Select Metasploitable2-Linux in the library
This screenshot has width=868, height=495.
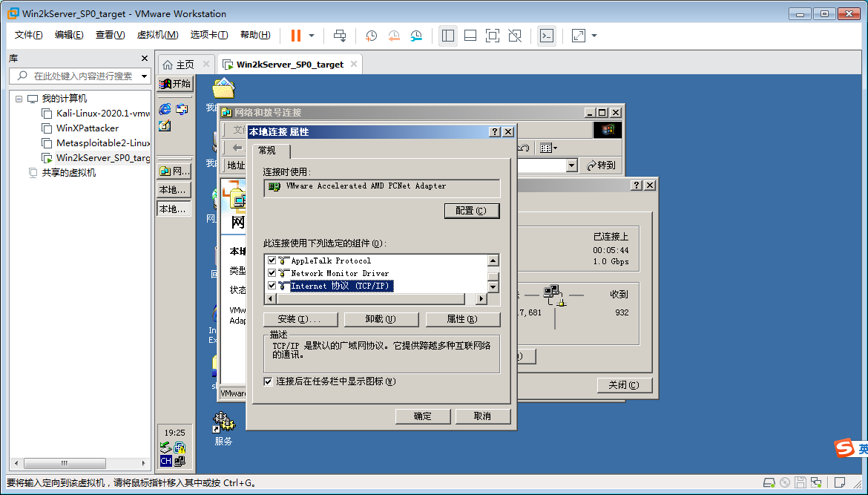[102, 142]
